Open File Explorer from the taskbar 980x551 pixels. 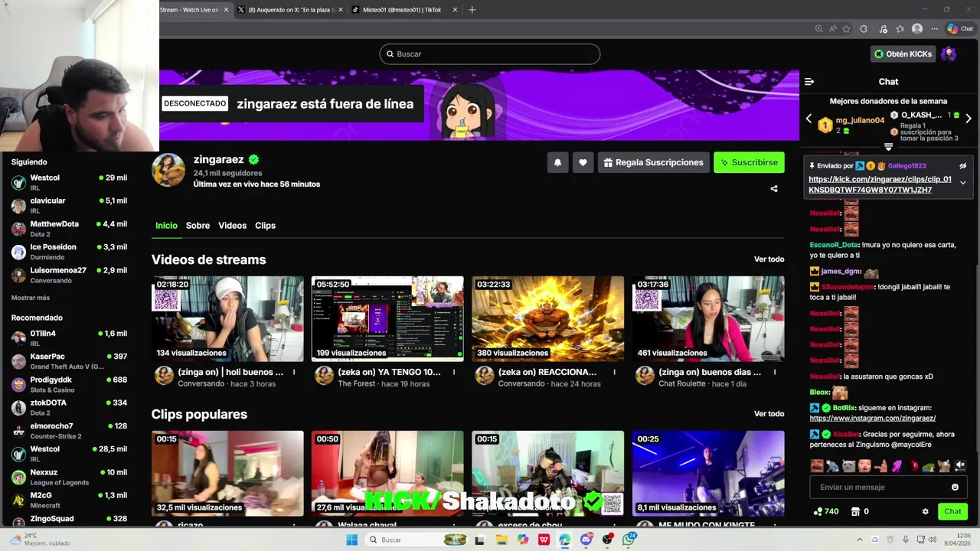pos(501,540)
